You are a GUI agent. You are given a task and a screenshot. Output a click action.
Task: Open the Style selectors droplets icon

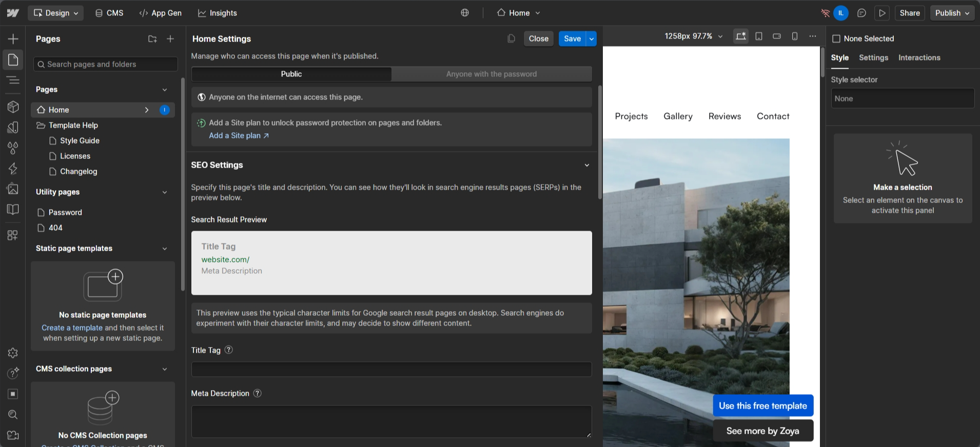pos(13,148)
